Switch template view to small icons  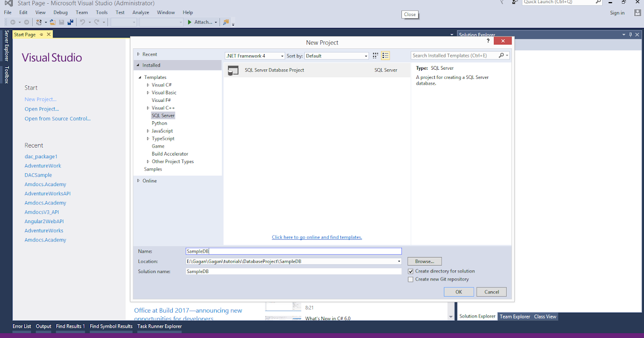coord(375,55)
